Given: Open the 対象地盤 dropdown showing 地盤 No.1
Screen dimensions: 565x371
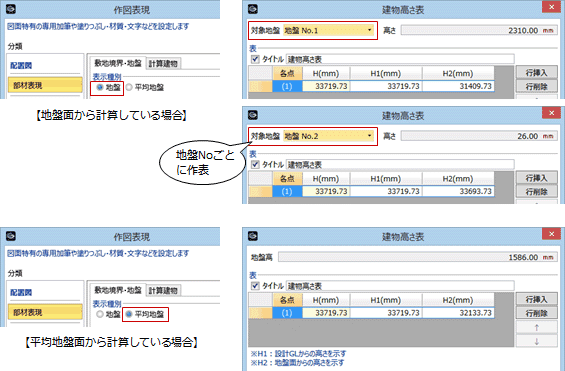Looking at the screenshot, I should pos(328,31).
